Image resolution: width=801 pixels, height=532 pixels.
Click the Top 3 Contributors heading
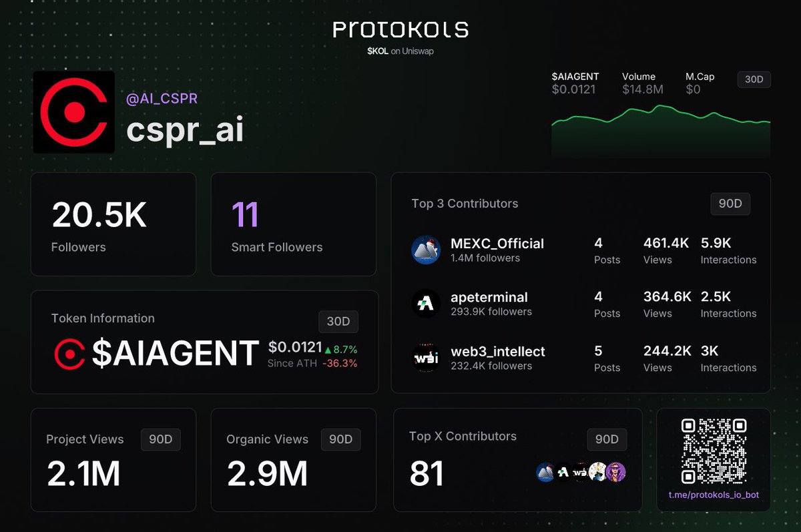click(465, 204)
